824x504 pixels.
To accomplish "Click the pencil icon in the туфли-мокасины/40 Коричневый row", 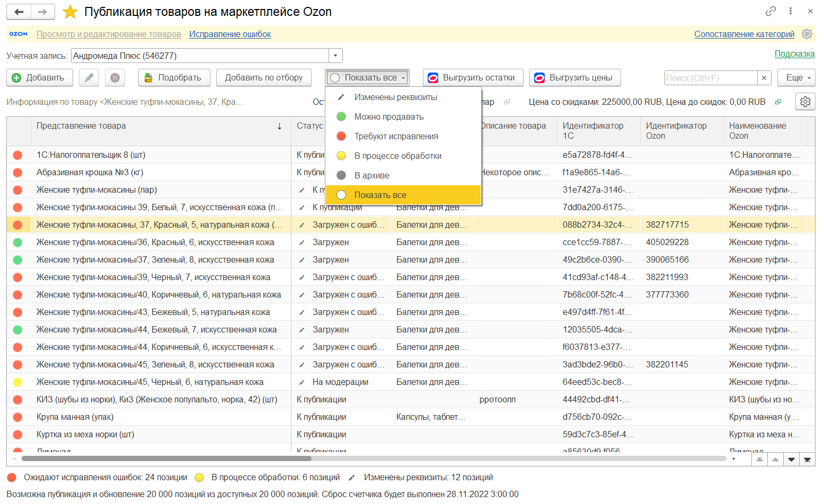I will 302,295.
